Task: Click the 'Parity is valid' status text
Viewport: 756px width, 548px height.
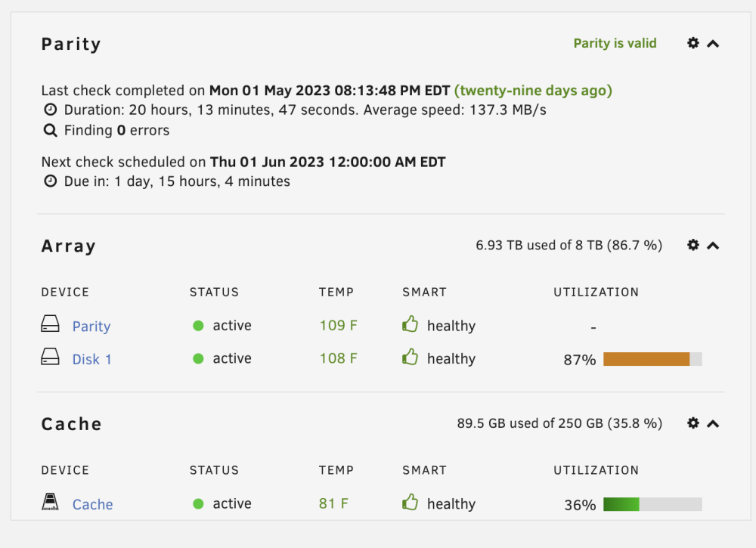Action: 615,43
